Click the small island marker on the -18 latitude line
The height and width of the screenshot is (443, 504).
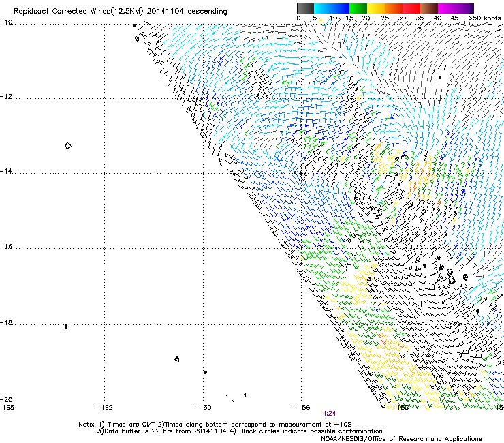(66, 327)
